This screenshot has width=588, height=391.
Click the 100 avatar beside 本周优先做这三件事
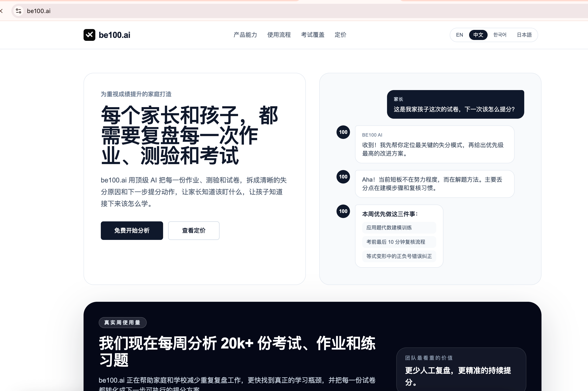click(343, 211)
